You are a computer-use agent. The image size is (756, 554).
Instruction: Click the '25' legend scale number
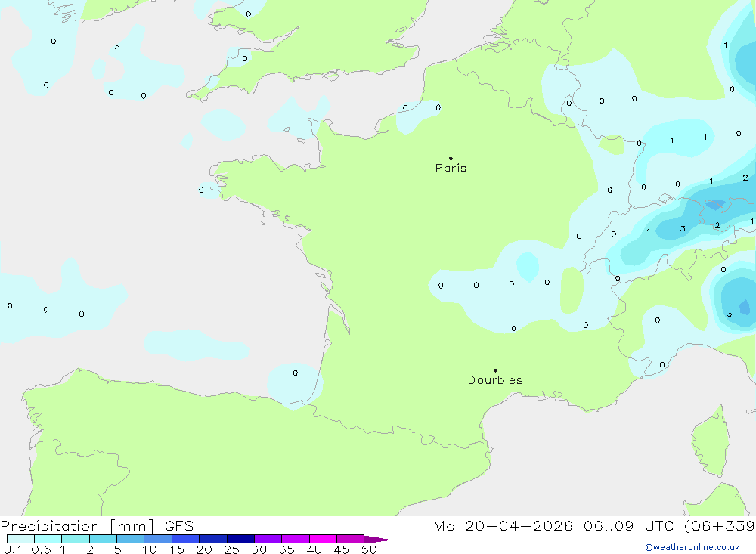pyautogui.click(x=231, y=549)
